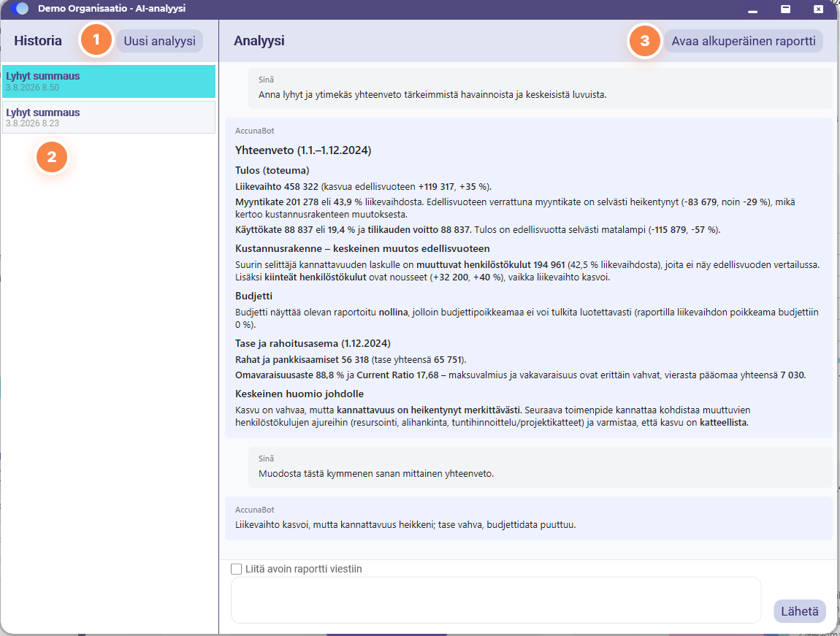The height and width of the screenshot is (636, 840).
Task: Click the Analyysi panel heading
Action: [259, 41]
